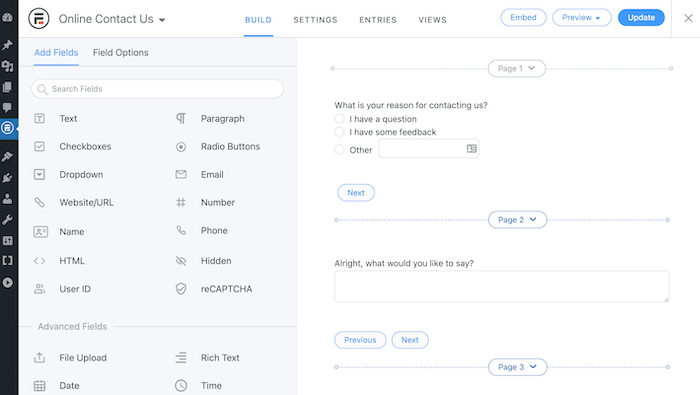Click the Formidable logo in header

coord(39,19)
